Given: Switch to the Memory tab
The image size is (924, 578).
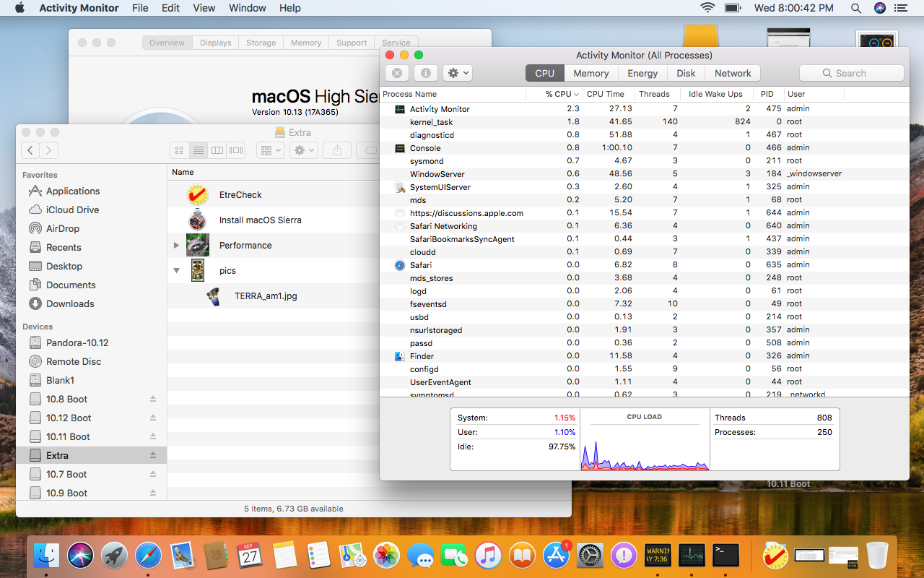Looking at the screenshot, I should tap(591, 73).
